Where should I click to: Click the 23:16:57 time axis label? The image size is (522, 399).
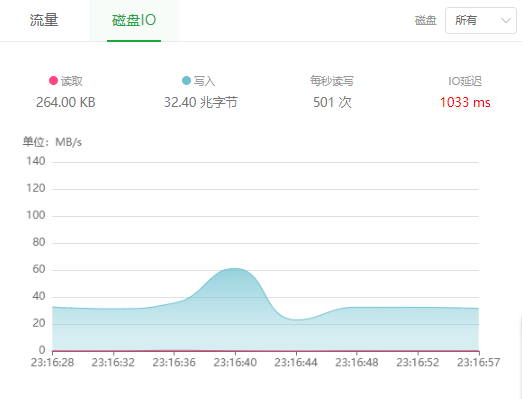(478, 362)
